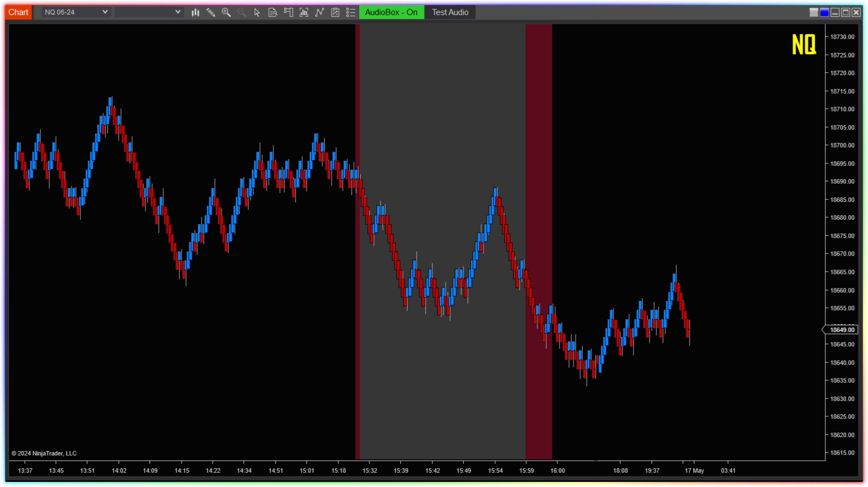The height and width of the screenshot is (487, 868).
Task: Click the Test Audio button
Action: [x=450, y=12]
